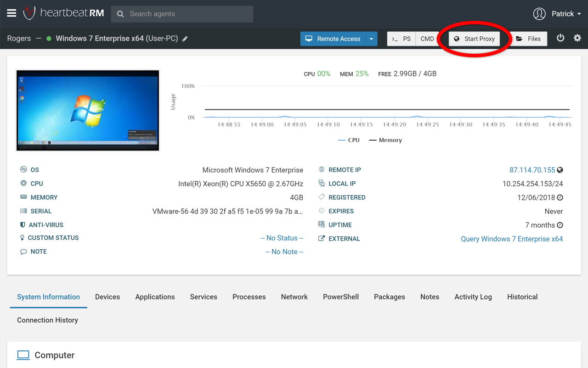Viewport: 588px width, 368px height.
Task: Open the Patrick user menu
Action: click(557, 14)
